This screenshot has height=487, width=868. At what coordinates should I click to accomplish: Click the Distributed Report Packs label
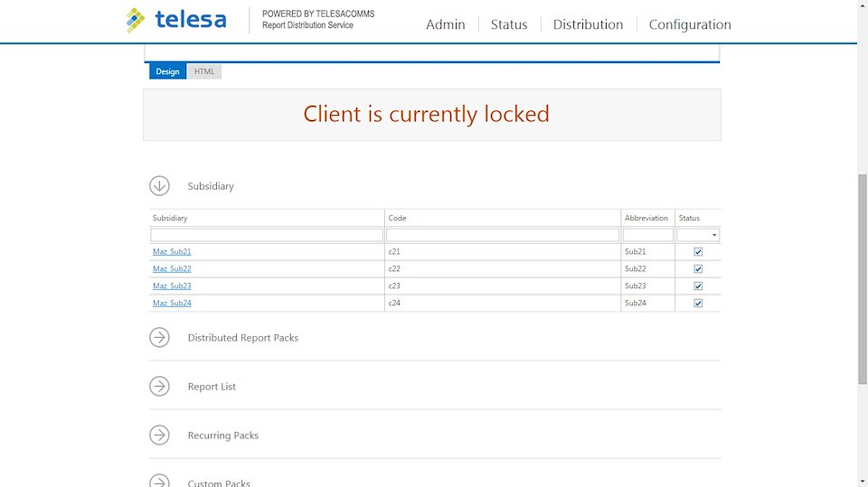click(243, 338)
